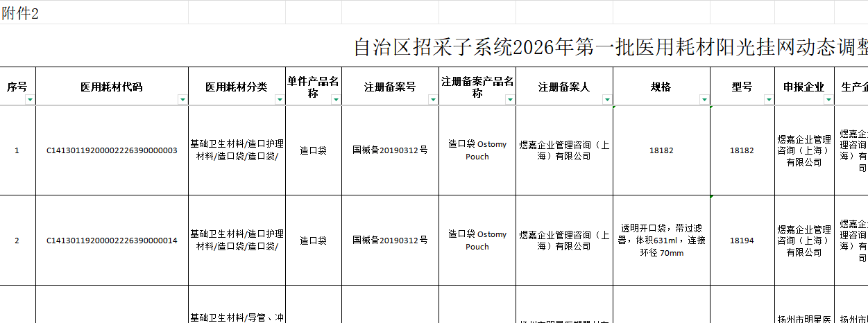The width and height of the screenshot is (868, 323).
Task: Open filter for 单件产品名称 column
Action: pos(336,100)
